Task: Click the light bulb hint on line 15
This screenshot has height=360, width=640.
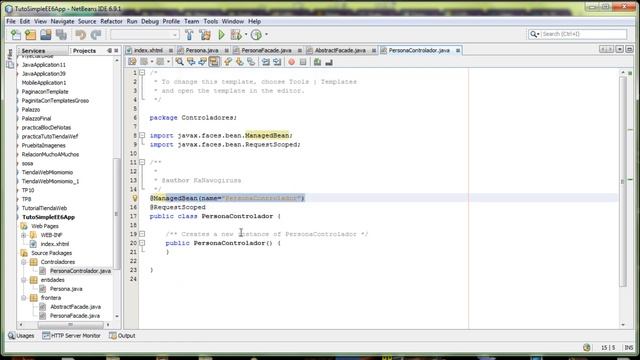Action: [135, 198]
